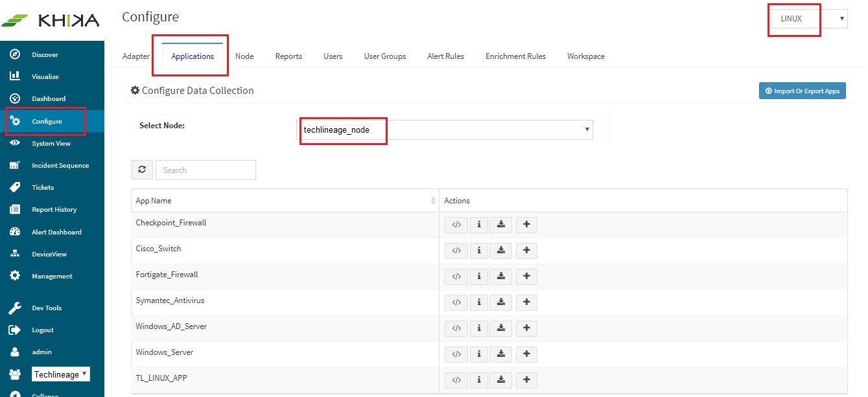Click the KHIKA logo
The height and width of the screenshot is (397, 868).
click(x=51, y=21)
